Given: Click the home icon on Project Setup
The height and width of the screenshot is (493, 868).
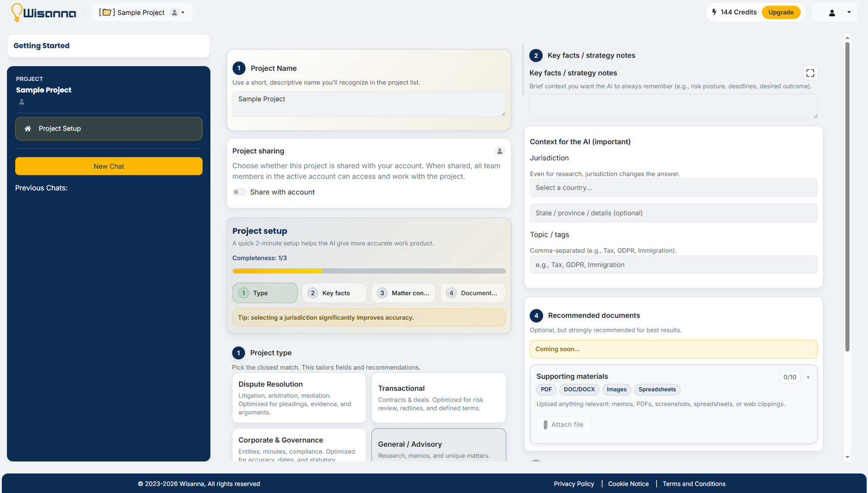Looking at the screenshot, I should point(27,129).
